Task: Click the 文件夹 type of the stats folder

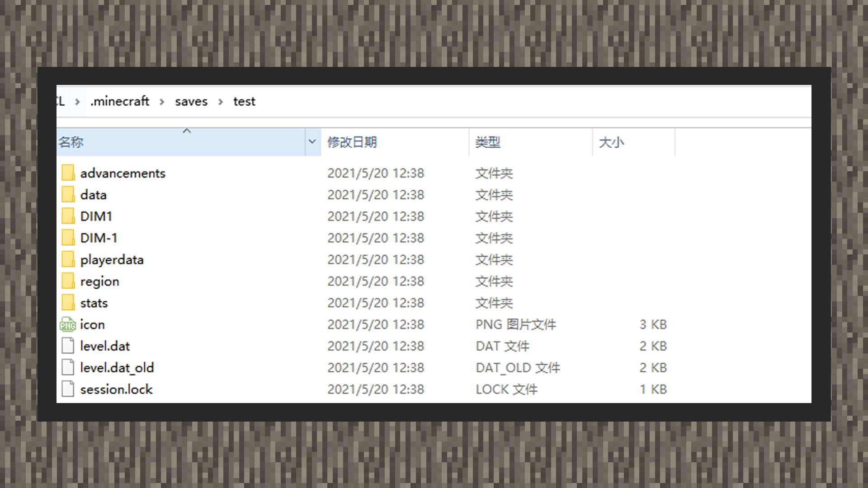Action: (x=494, y=303)
